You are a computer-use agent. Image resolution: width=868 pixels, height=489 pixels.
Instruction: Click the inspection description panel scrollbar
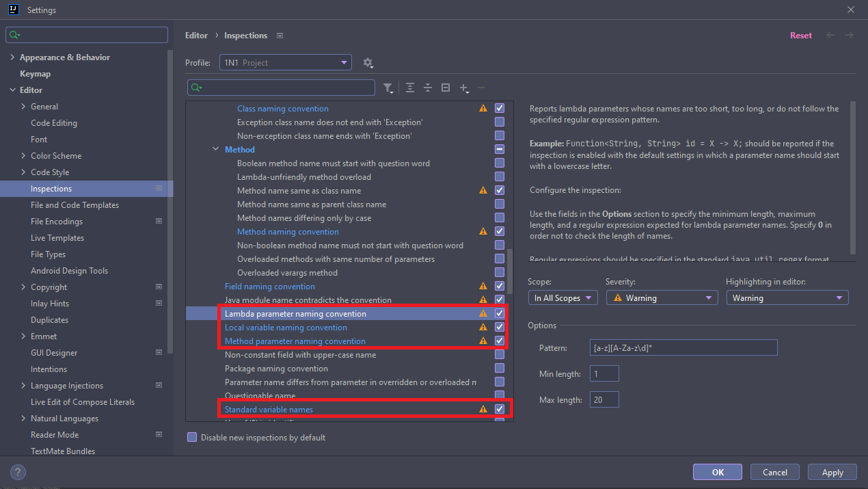(x=852, y=178)
